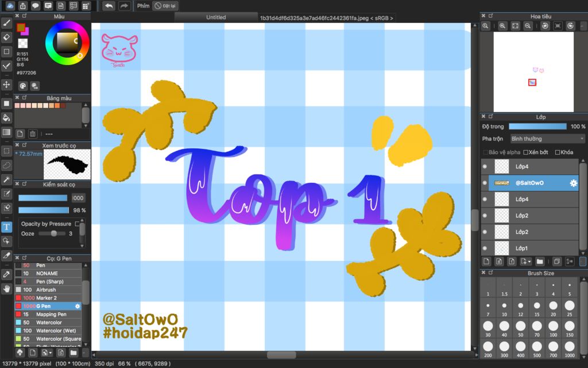Select the Gradient tool
Image resolution: width=588 pixels, height=368 pixels.
(x=6, y=132)
